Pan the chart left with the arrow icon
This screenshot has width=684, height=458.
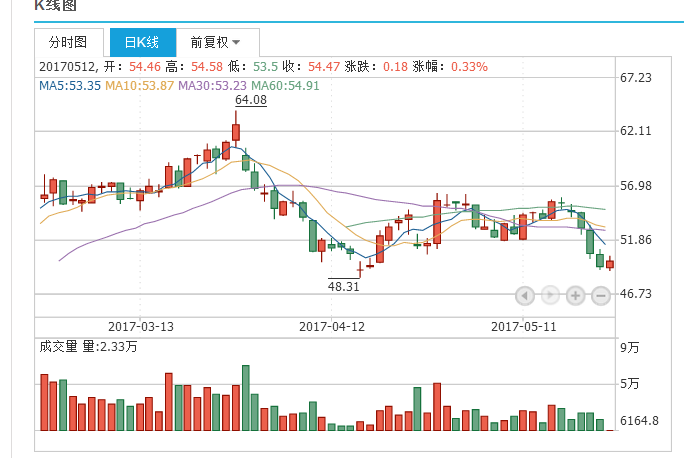[x=525, y=296]
